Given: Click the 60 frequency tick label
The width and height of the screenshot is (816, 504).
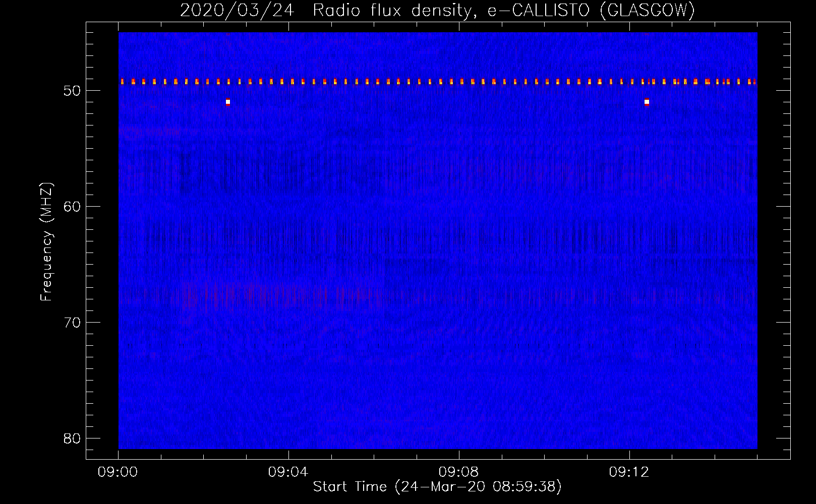Looking at the screenshot, I should [x=73, y=207].
